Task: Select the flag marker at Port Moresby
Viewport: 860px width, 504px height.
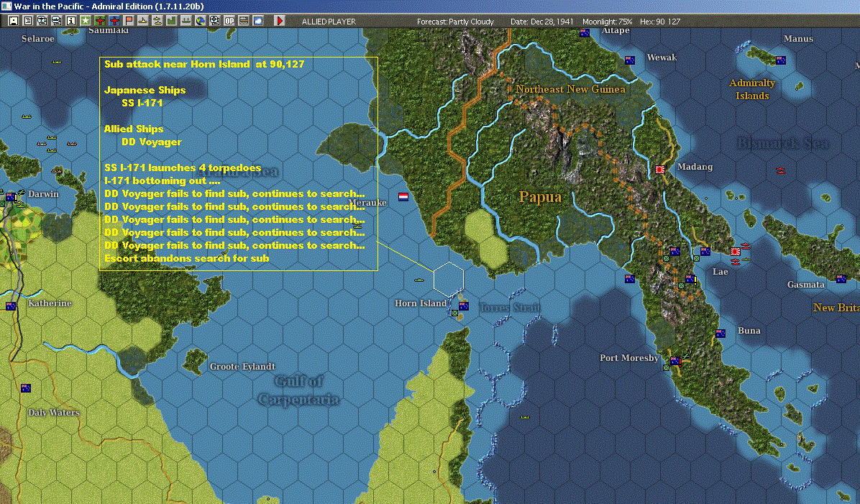Action: [x=675, y=361]
